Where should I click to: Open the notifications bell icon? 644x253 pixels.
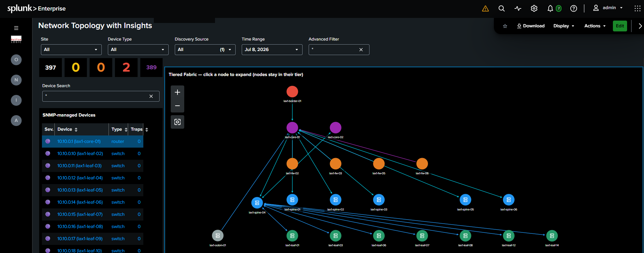(x=550, y=8)
